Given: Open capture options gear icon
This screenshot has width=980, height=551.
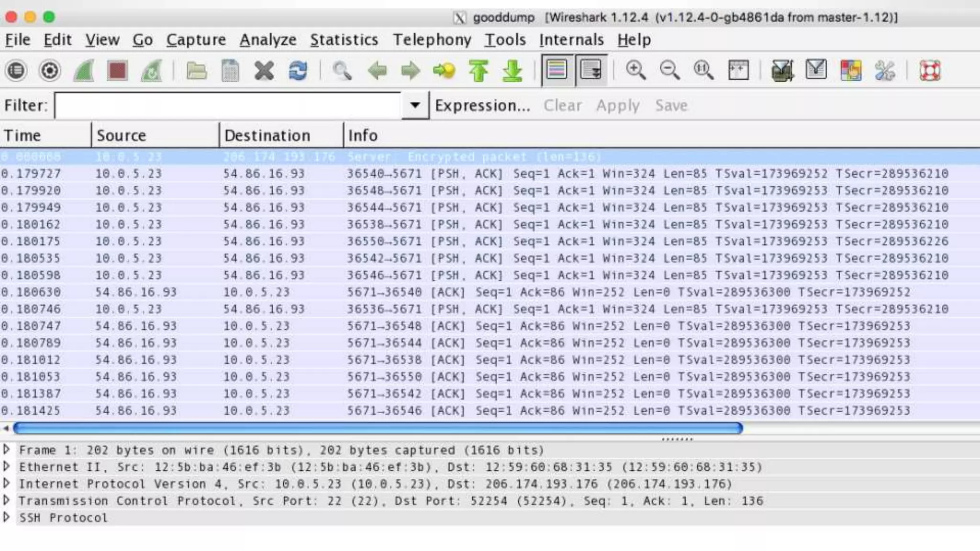Looking at the screenshot, I should [50, 71].
